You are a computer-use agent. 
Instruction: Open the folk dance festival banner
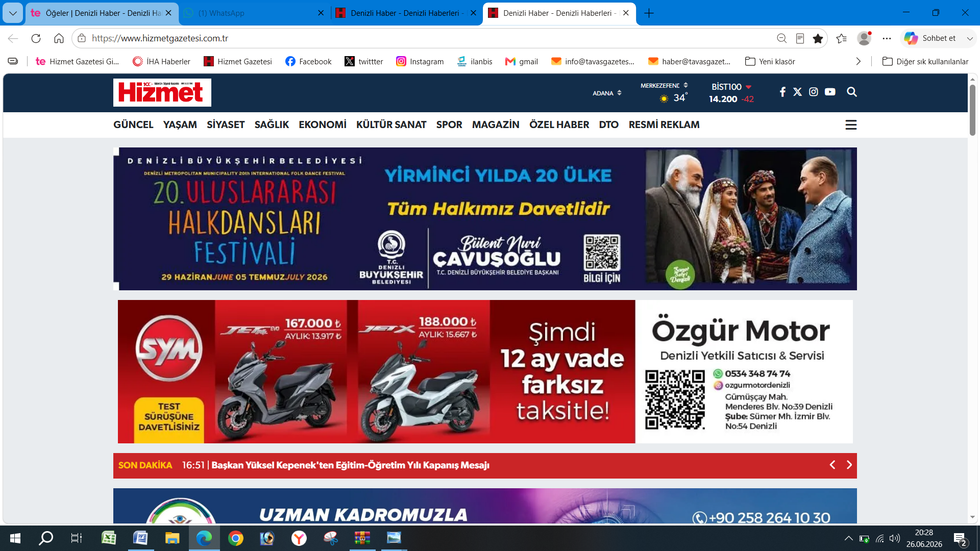pyautogui.click(x=485, y=219)
